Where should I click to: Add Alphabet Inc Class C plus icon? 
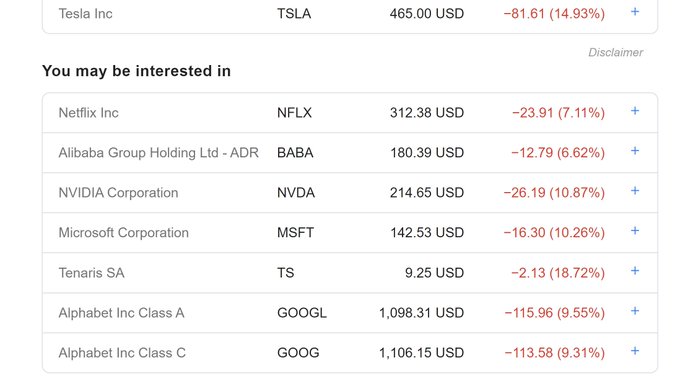pyautogui.click(x=634, y=351)
